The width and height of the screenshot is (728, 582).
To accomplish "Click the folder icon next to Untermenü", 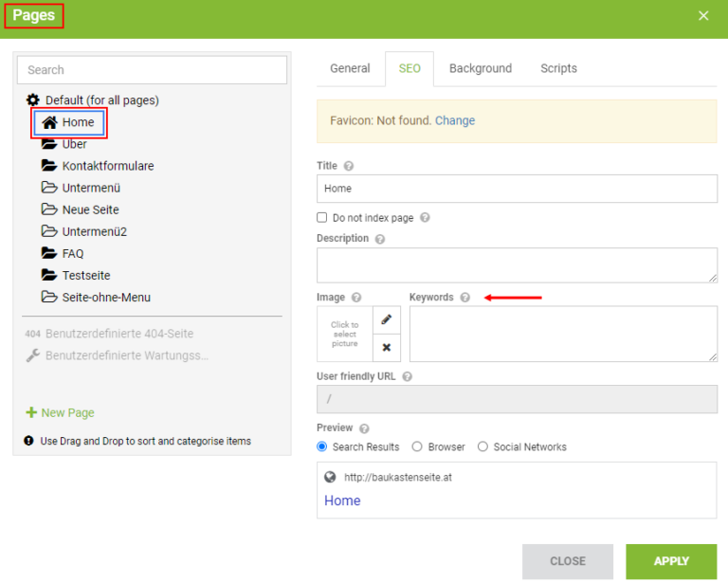I will (49, 187).
